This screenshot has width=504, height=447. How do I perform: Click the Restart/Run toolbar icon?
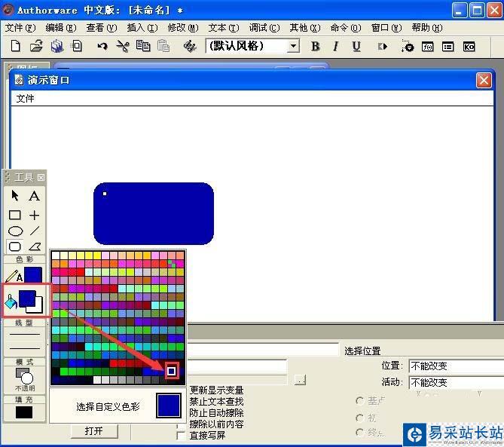pos(382,47)
